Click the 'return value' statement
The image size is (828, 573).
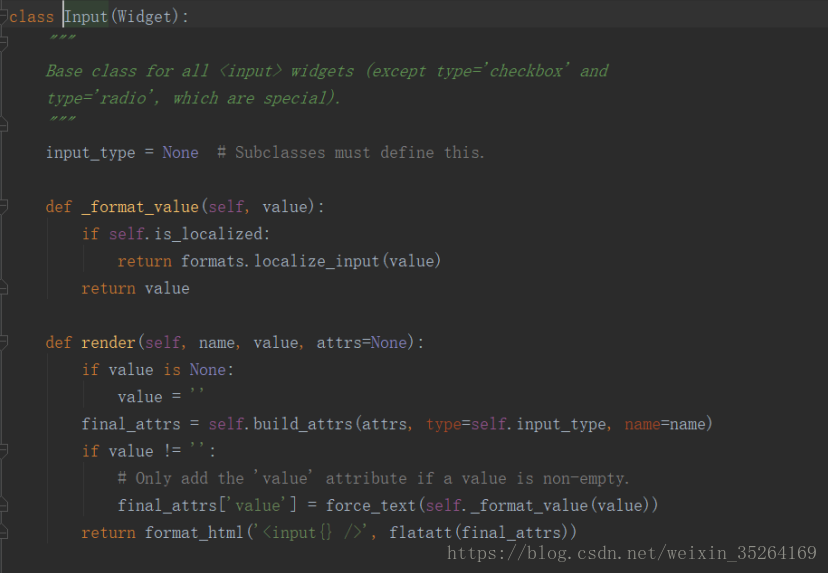(135, 288)
